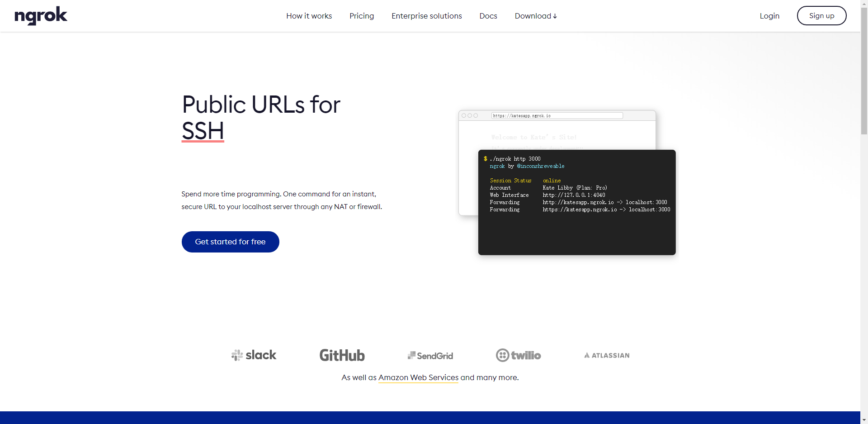Click the underlined SSH link
The image size is (868, 424).
point(203,131)
